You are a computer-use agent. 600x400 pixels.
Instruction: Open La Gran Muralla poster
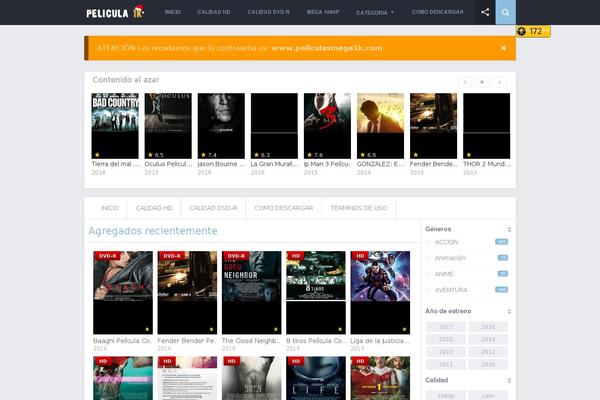tap(274, 126)
